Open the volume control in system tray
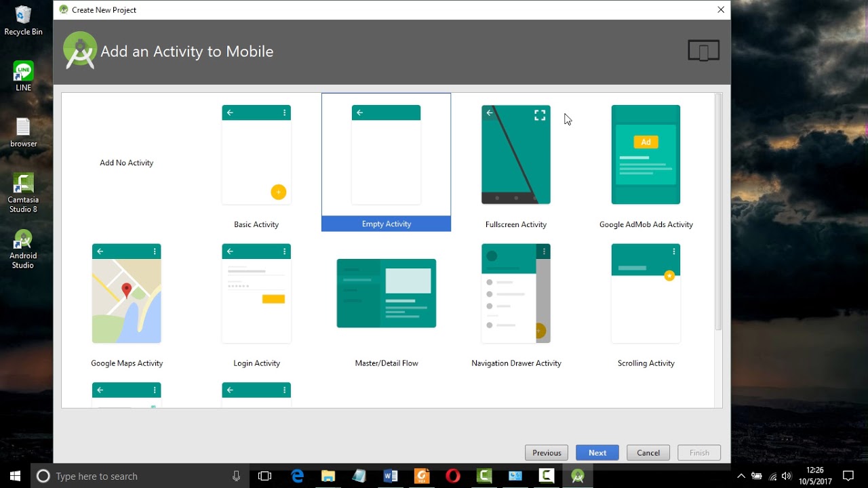This screenshot has width=868, height=488. [787, 476]
